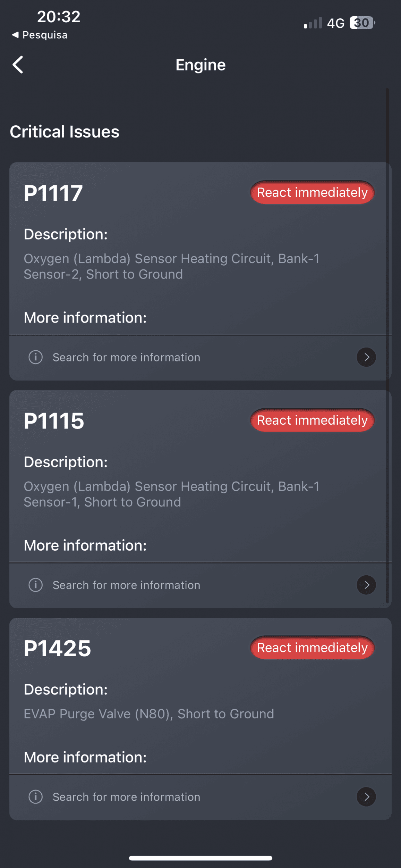
Task: Tap the battery indicator in status bar
Action: (x=362, y=23)
